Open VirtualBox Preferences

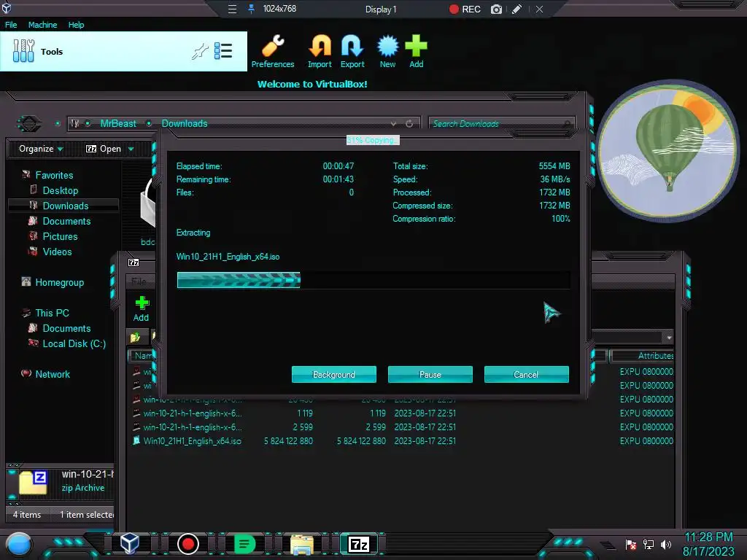tap(273, 52)
